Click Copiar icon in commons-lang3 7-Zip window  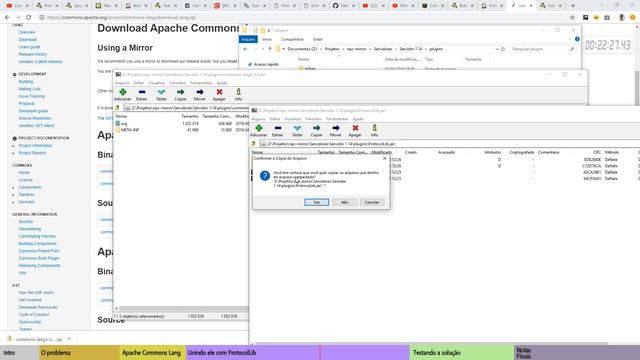click(x=180, y=92)
